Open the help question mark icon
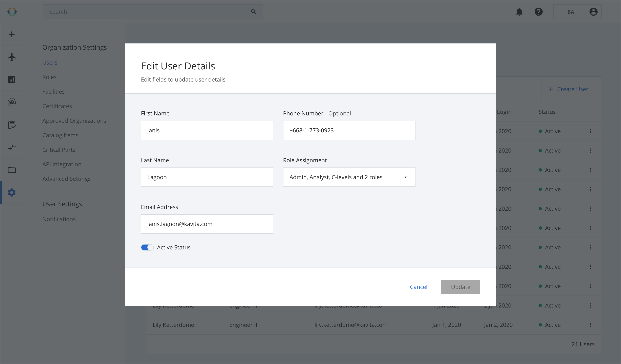The width and height of the screenshot is (621, 364). pyautogui.click(x=538, y=12)
